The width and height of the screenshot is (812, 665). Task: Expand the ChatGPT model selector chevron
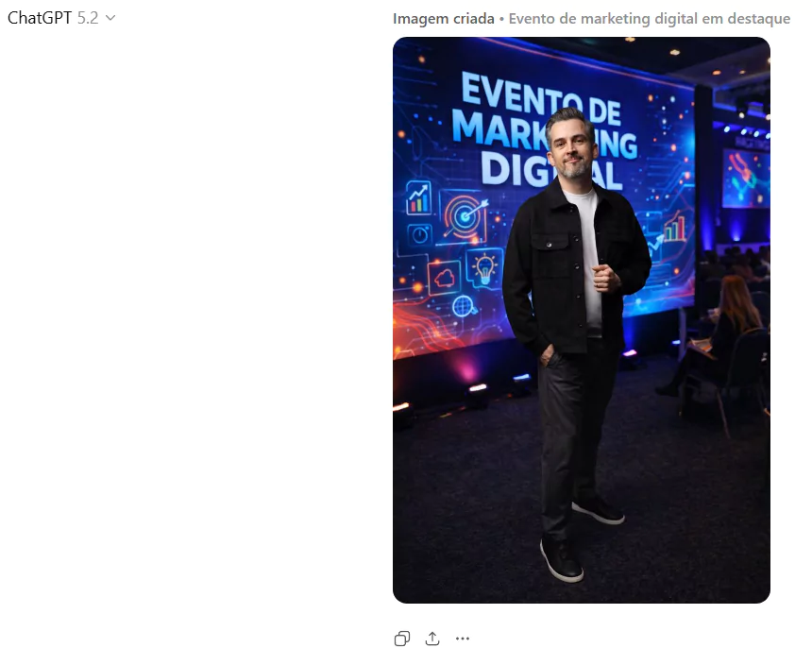(x=110, y=18)
